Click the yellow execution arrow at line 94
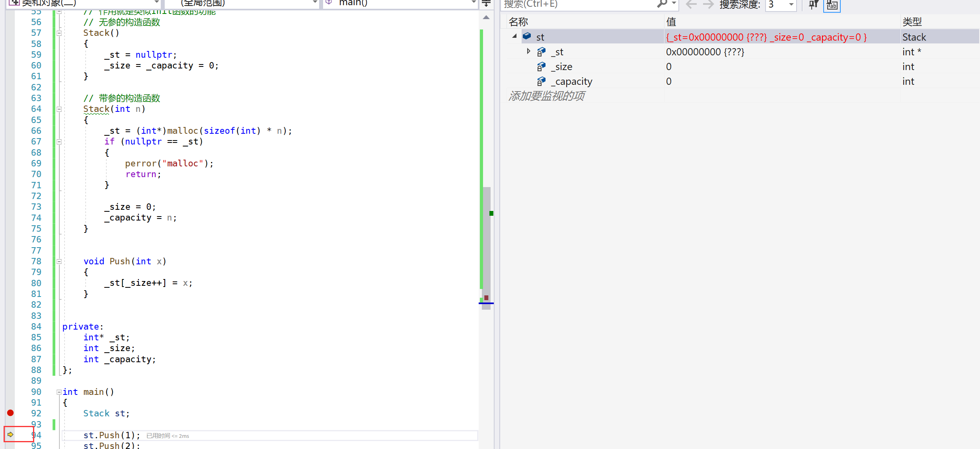 [10, 434]
